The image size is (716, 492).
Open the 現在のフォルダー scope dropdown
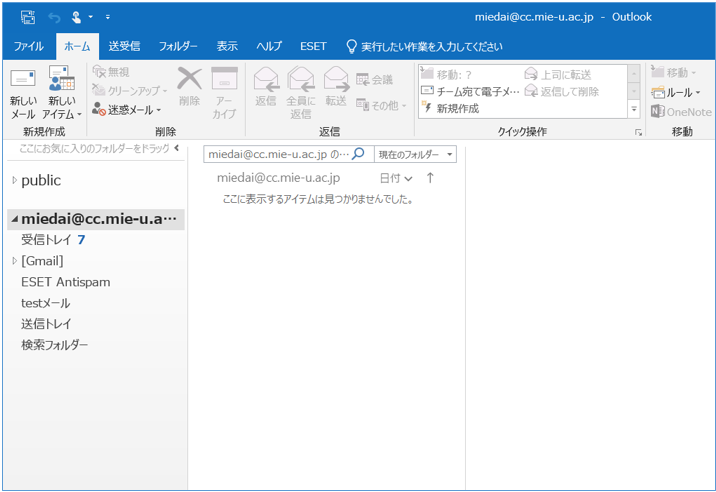[x=415, y=154]
